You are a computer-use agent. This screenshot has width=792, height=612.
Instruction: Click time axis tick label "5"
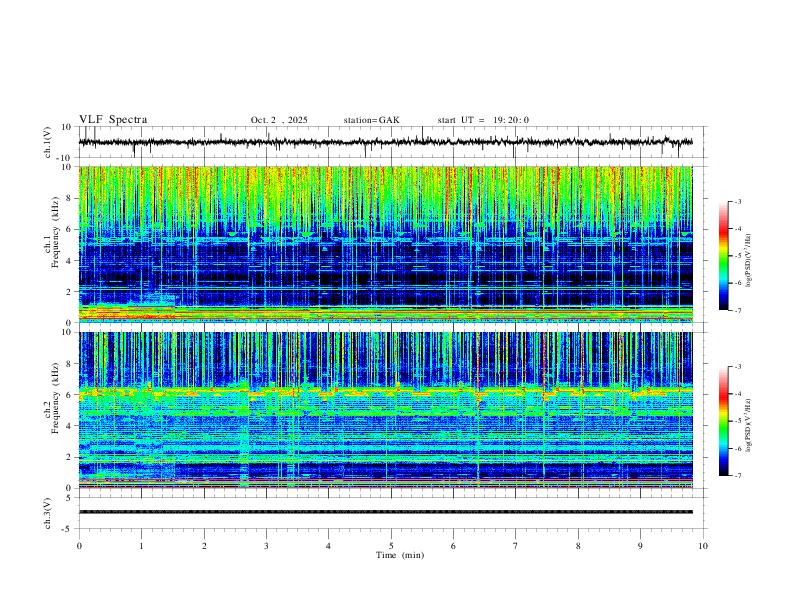(x=391, y=546)
